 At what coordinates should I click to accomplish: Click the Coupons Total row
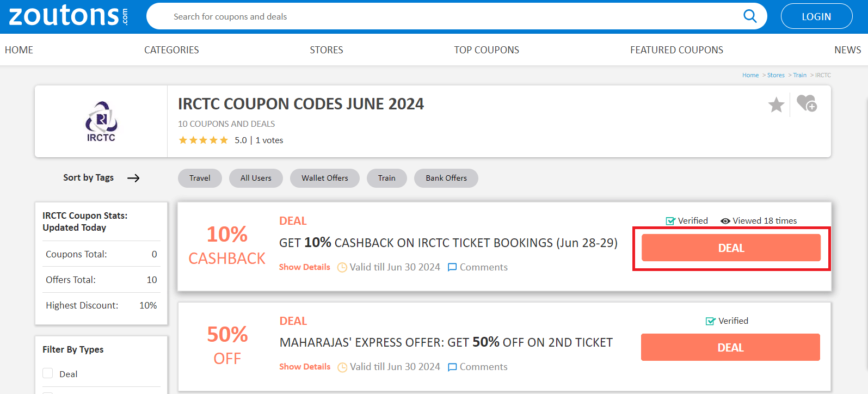(101, 254)
